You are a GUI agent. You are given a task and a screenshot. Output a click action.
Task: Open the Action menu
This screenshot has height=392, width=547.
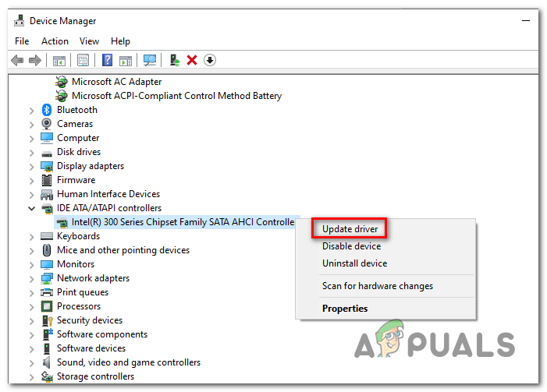point(55,41)
